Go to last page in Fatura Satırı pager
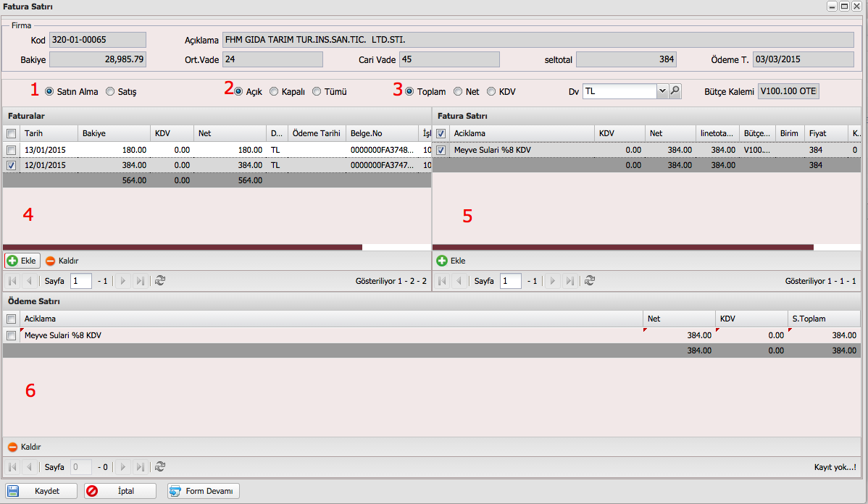The width and height of the screenshot is (868, 504). 570,281
